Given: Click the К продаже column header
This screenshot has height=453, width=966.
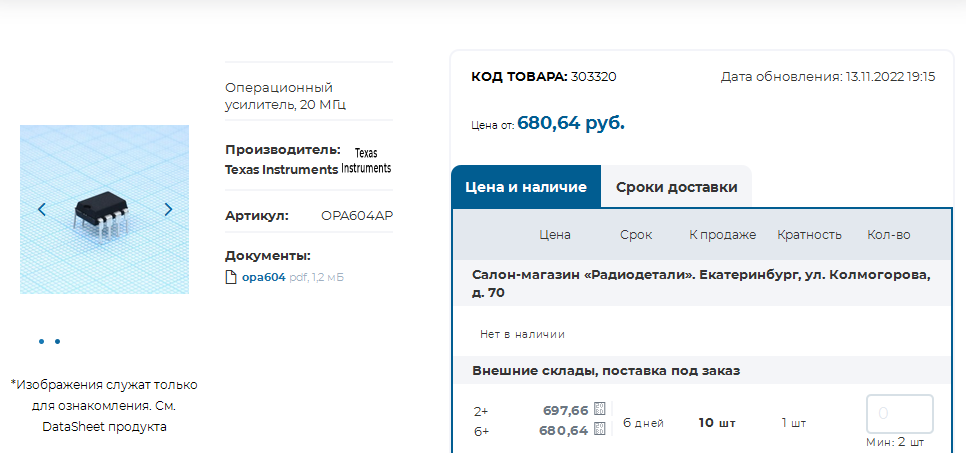Looking at the screenshot, I should (722, 235).
